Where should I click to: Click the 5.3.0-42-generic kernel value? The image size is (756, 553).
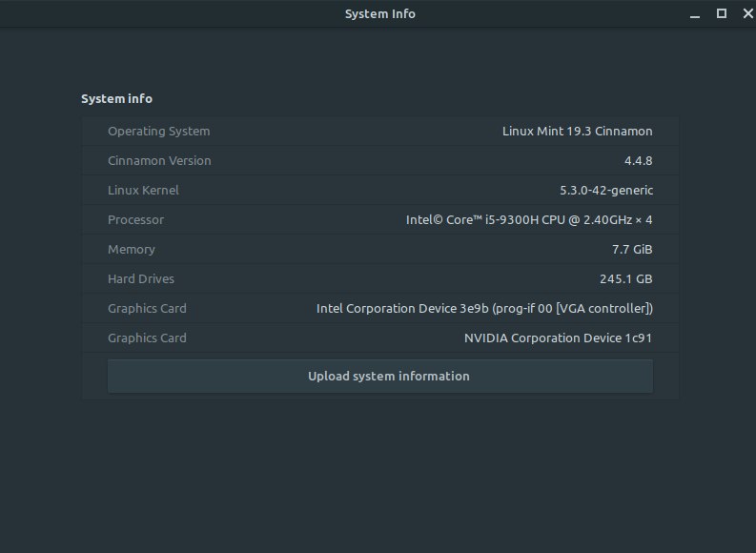(x=606, y=190)
